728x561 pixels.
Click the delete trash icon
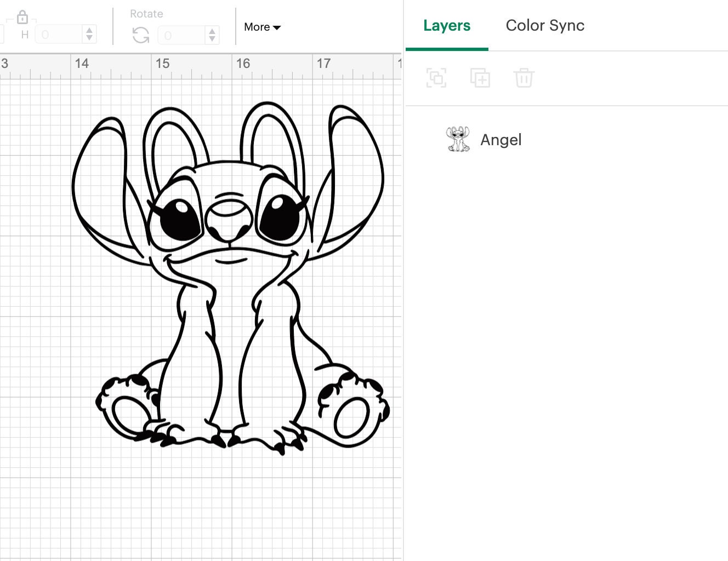(x=524, y=78)
